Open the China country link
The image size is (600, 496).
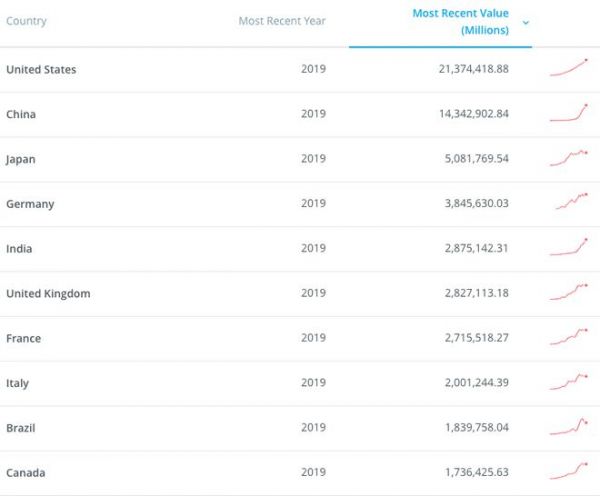click(21, 114)
